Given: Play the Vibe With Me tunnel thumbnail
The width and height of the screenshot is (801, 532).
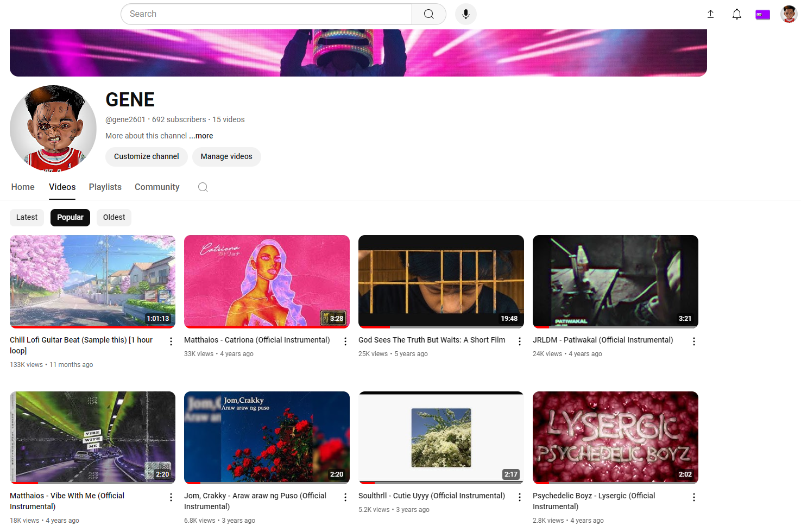Looking at the screenshot, I should pos(92,438).
